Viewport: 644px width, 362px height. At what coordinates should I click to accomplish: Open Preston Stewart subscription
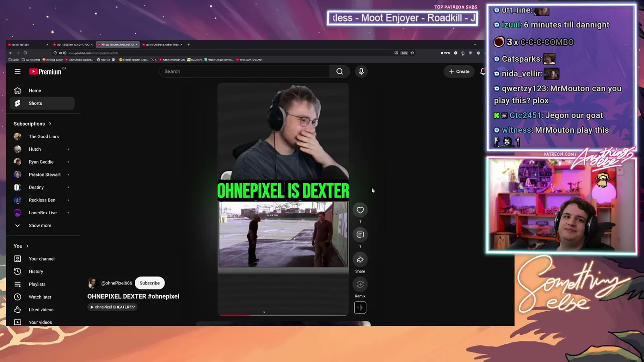point(42,174)
